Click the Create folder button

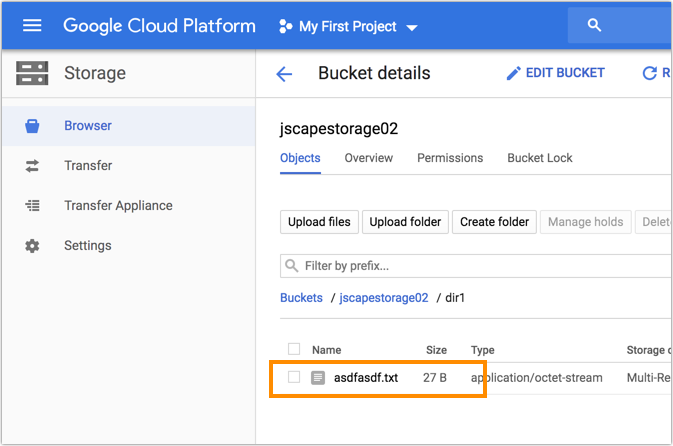tap(494, 222)
